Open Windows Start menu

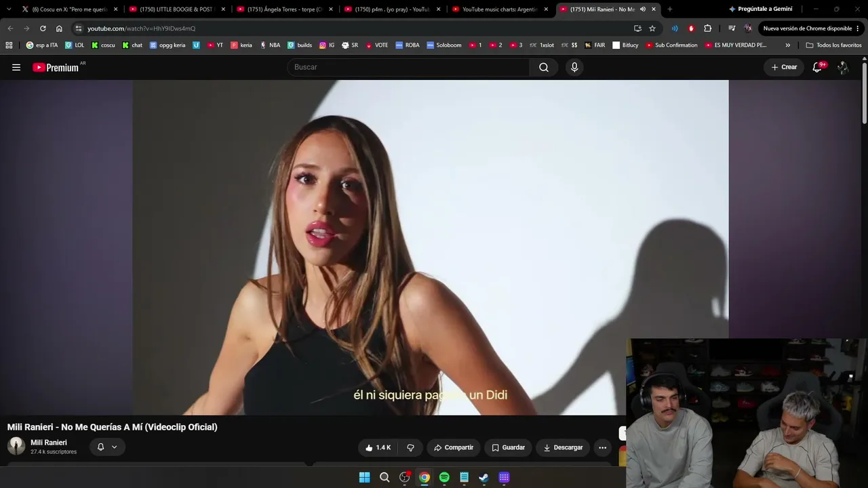pos(364,477)
